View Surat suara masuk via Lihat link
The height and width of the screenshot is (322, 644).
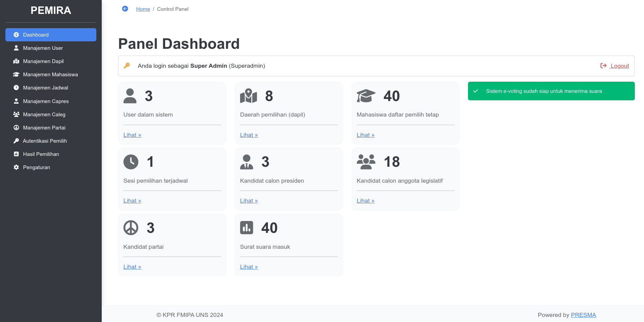[249, 267]
